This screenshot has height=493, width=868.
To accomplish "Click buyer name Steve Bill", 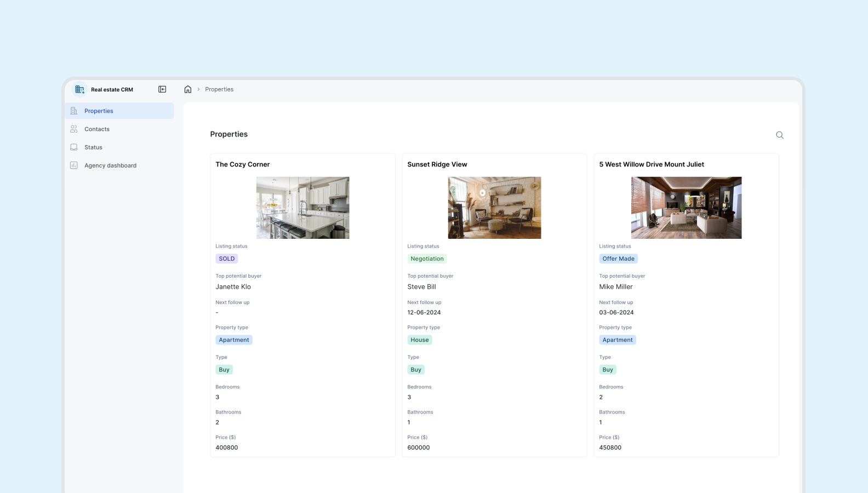I will coord(422,287).
